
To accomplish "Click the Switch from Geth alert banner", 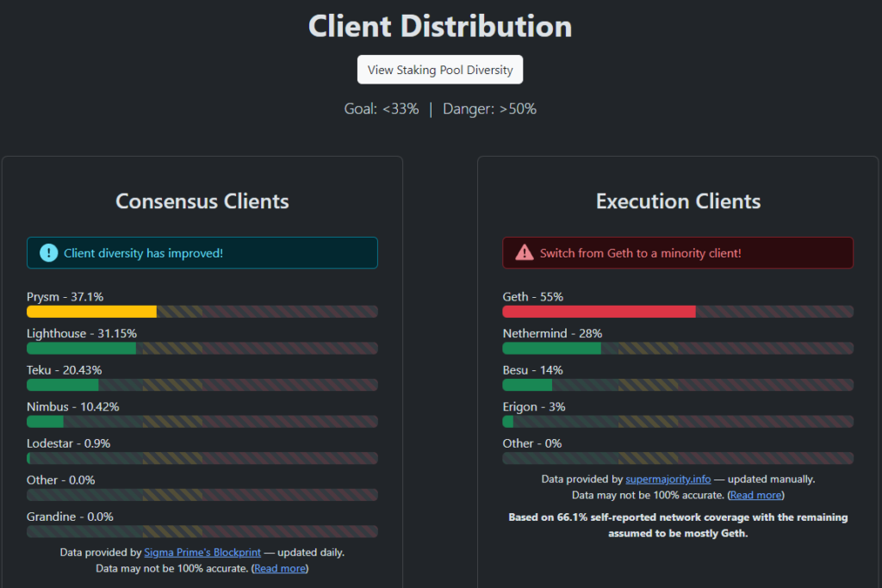I will point(677,252).
